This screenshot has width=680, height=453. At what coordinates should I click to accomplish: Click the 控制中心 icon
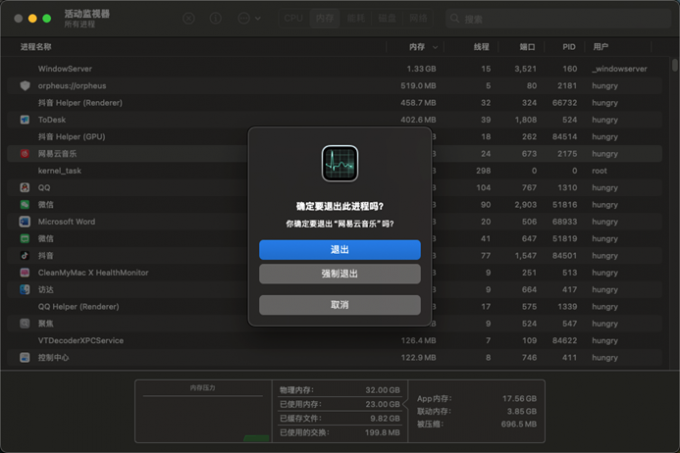[x=25, y=358]
